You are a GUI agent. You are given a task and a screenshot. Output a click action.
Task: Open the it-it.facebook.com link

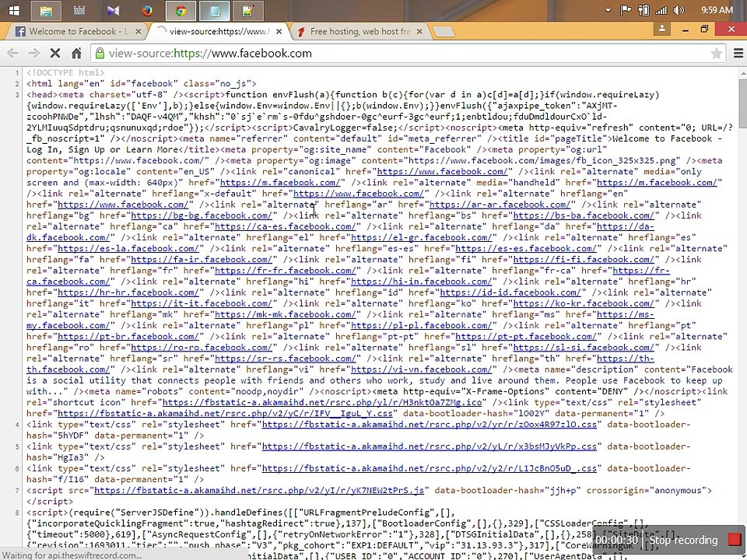coord(201,303)
